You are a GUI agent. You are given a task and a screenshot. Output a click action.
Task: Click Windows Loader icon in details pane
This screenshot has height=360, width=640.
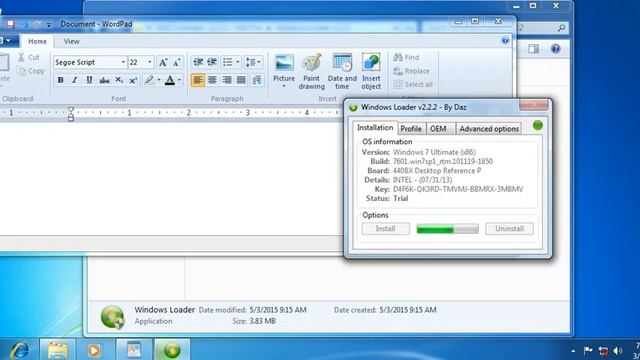point(113,316)
